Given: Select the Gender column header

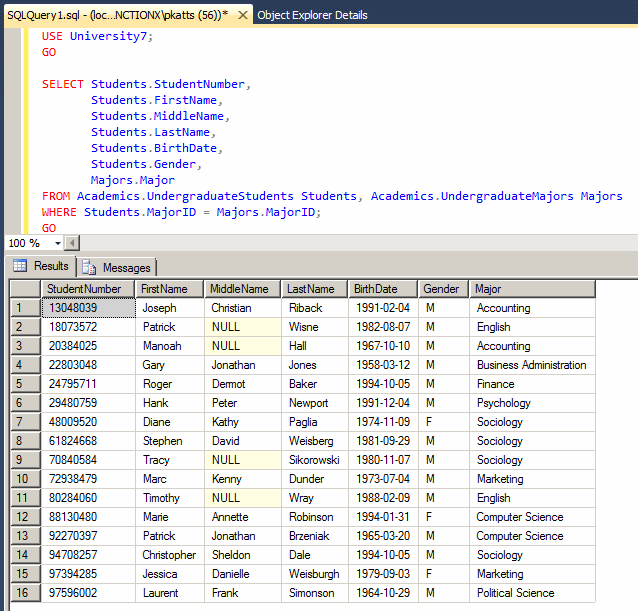Looking at the screenshot, I should coord(444,289).
